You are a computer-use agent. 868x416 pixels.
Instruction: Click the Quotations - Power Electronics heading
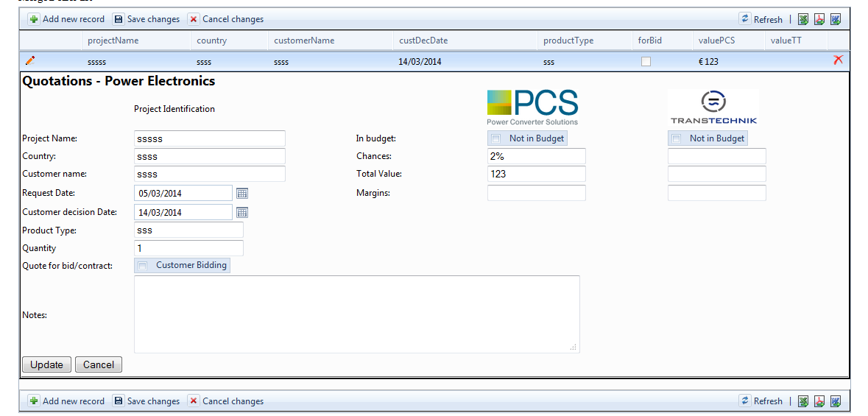pos(119,81)
